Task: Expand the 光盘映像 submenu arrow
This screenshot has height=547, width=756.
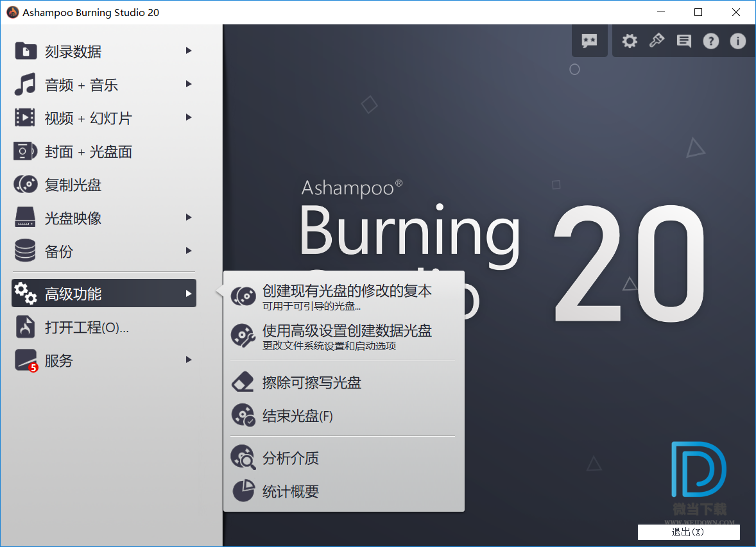Action: 189,217
